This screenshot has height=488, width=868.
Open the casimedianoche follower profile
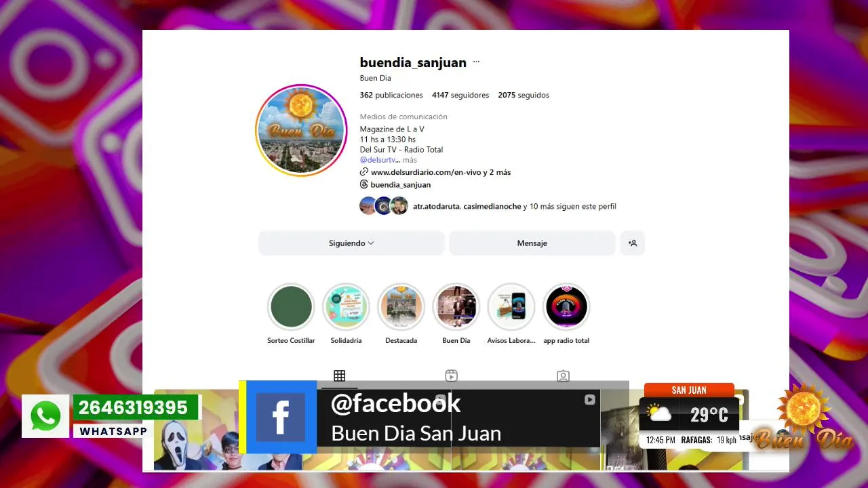(x=492, y=206)
